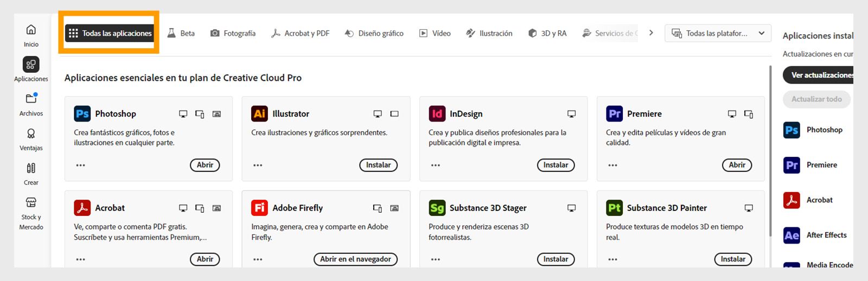The image size is (868, 281).
Task: Show more category tabs with the right chevron
Action: [x=651, y=33]
